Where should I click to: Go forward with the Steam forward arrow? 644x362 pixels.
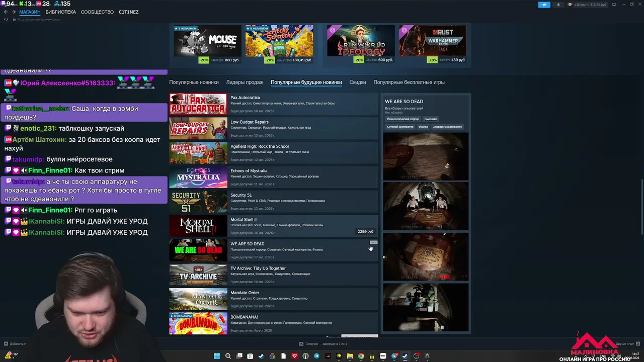pos(13,12)
